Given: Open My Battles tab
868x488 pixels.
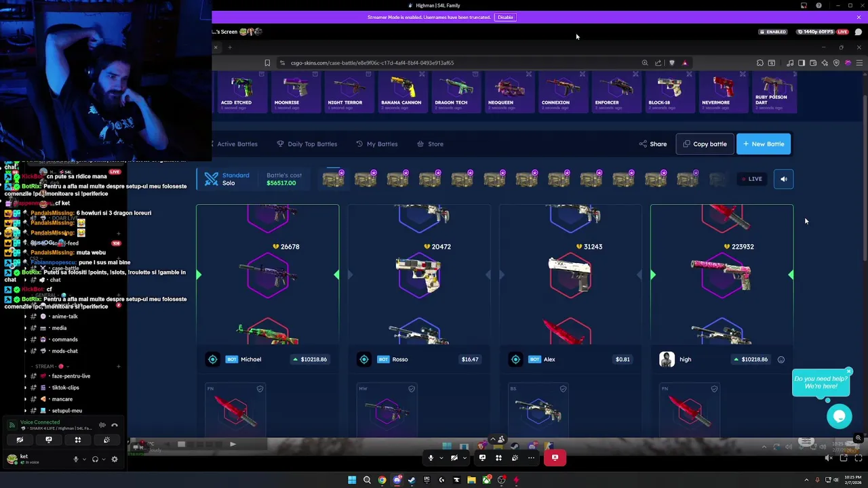Looking at the screenshot, I should coord(377,144).
